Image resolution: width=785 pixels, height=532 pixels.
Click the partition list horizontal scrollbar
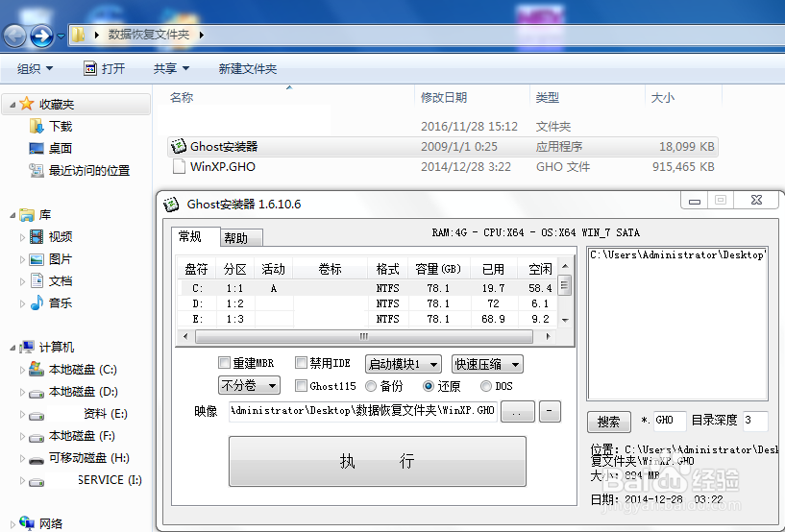(x=364, y=336)
